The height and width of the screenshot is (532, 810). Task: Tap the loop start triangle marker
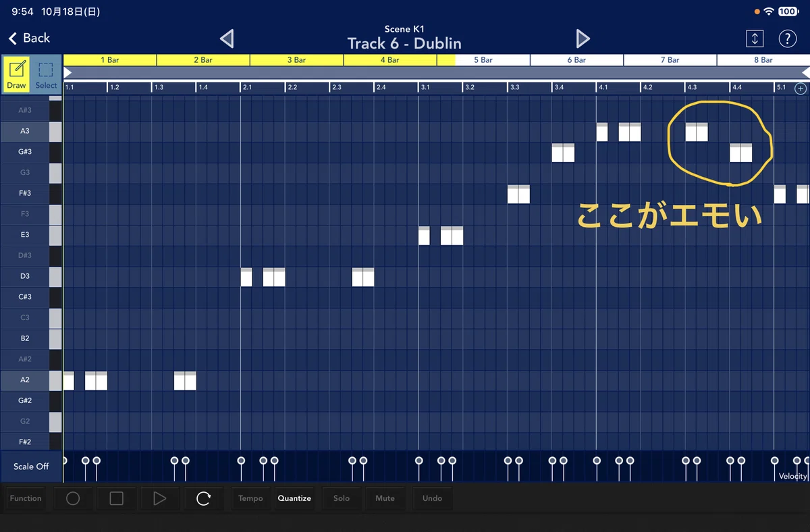click(67, 72)
